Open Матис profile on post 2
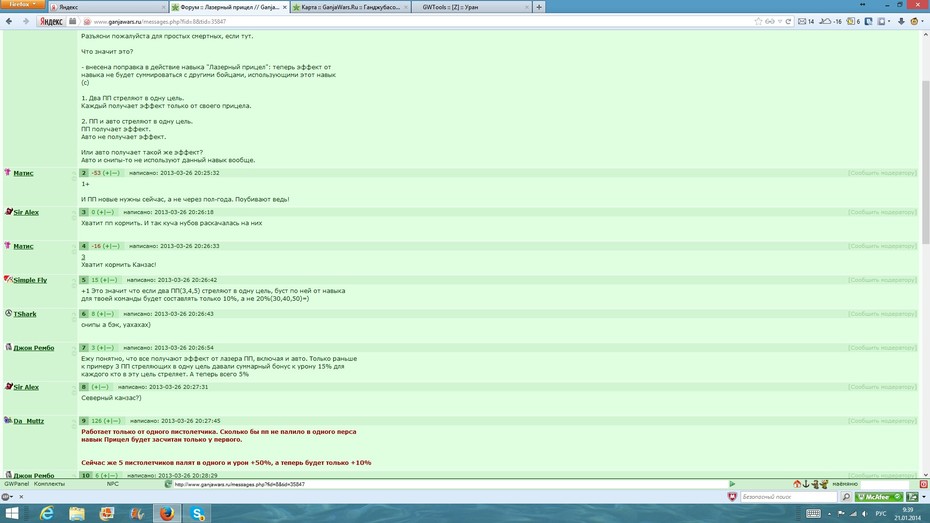 click(x=23, y=173)
